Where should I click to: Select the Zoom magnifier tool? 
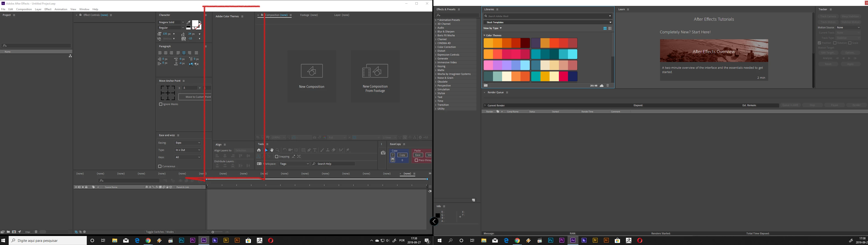coord(278,150)
